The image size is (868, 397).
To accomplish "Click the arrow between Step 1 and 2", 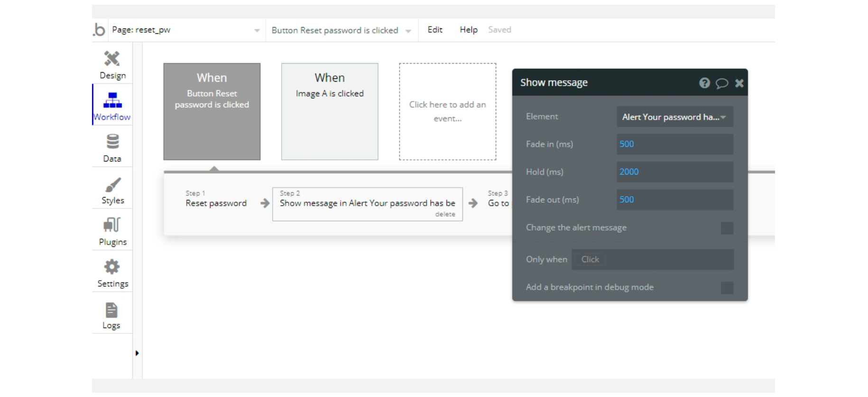I will [x=265, y=203].
